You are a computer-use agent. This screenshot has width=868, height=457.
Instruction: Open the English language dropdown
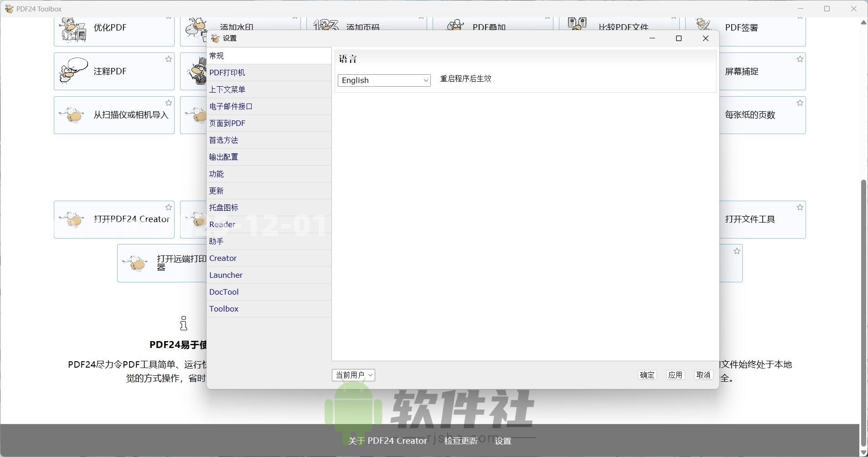tap(384, 80)
